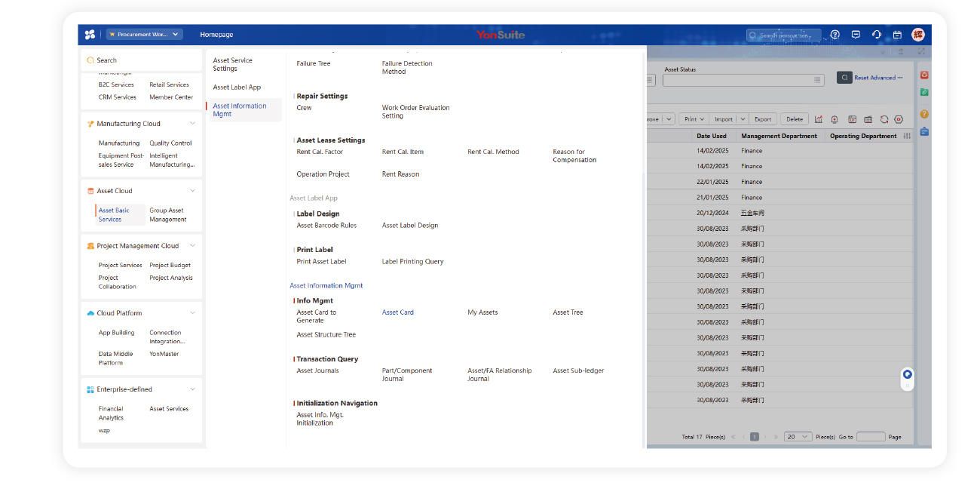
Task: Open the page size 20 dropdown
Action: pos(798,437)
